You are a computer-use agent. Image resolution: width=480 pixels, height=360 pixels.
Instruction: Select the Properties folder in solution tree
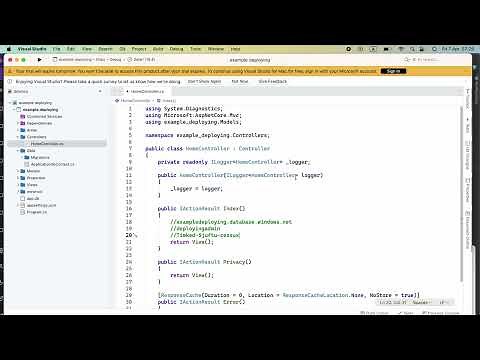(x=36, y=178)
